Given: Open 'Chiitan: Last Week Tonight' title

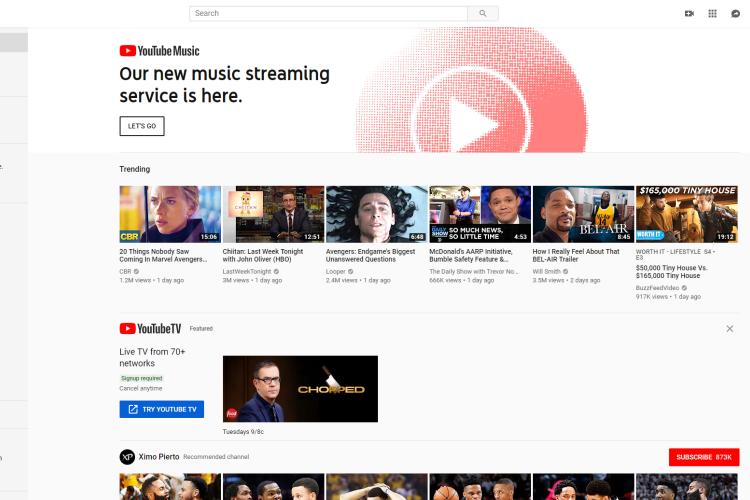Looking at the screenshot, I should pyautogui.click(x=263, y=256).
